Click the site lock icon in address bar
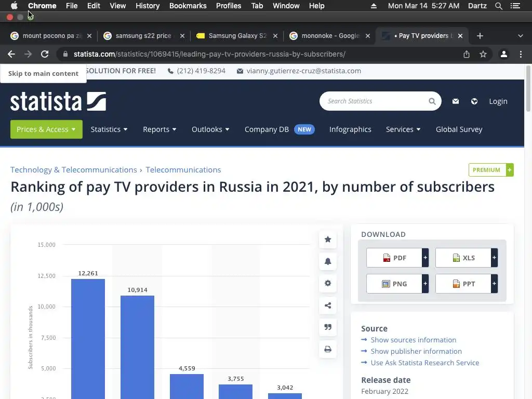The image size is (532, 399). pos(65,54)
